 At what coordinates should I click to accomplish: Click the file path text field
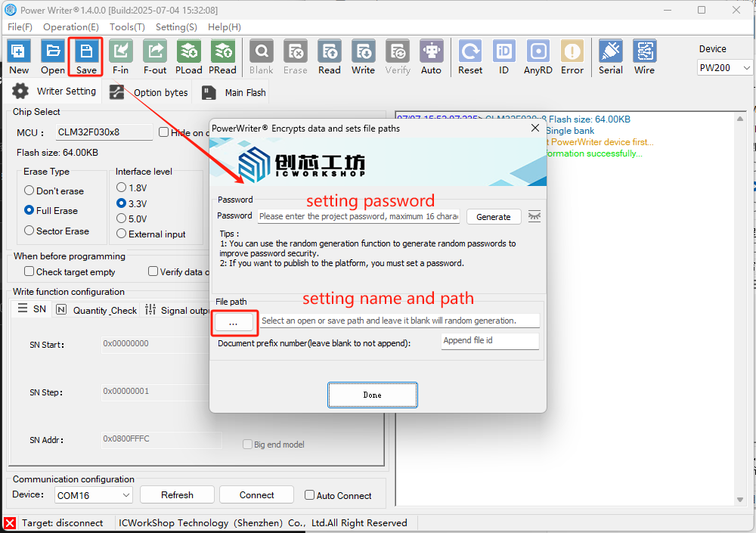[x=399, y=321]
